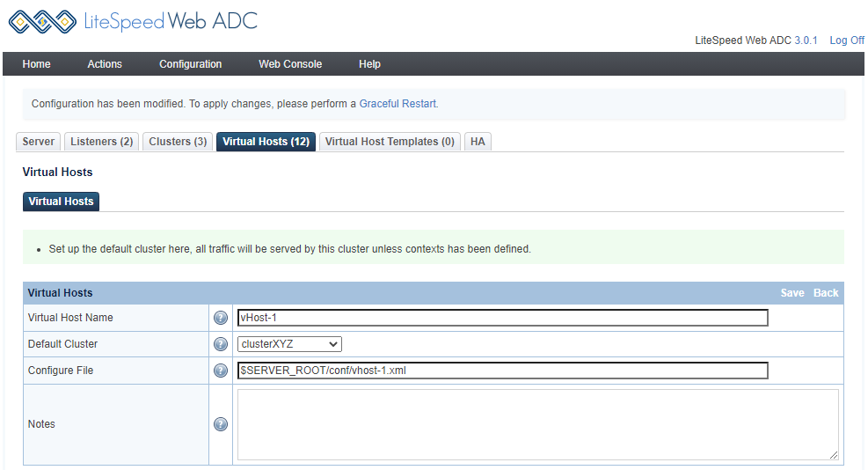The height and width of the screenshot is (470, 868).
Task: Focus the Virtual Host Name field
Action: 503,318
